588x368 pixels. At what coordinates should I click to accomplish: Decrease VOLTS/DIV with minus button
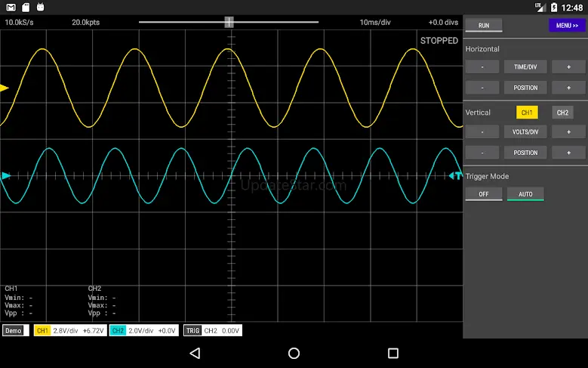482,131
